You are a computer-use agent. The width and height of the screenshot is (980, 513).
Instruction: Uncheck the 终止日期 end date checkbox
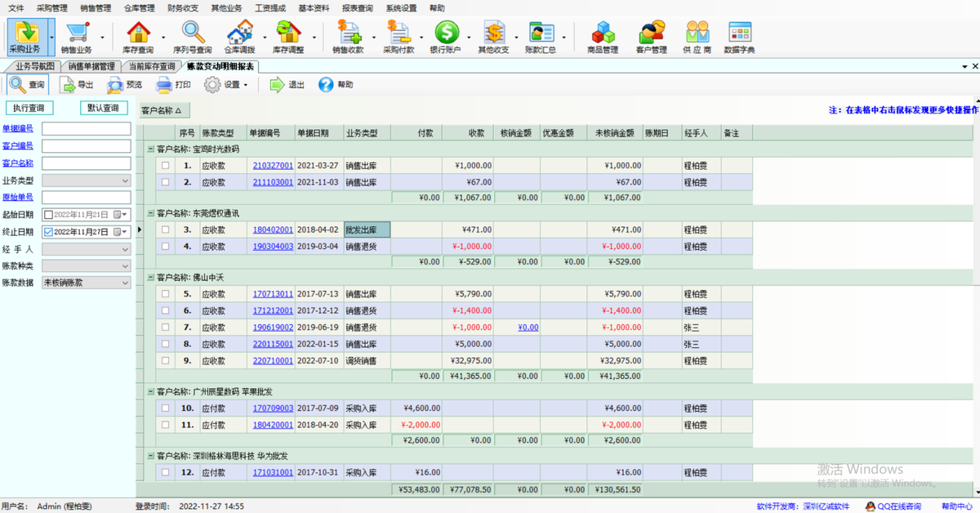coord(48,232)
